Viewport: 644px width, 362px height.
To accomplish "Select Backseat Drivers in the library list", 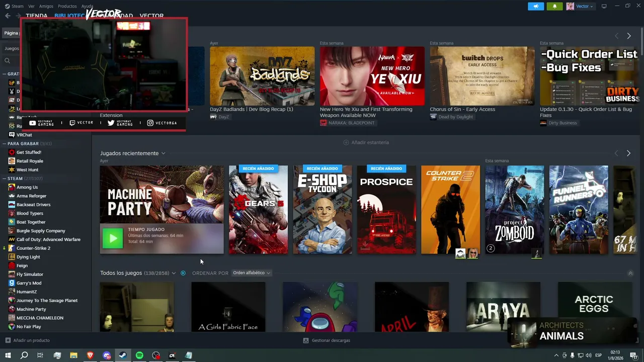I will coord(34,205).
